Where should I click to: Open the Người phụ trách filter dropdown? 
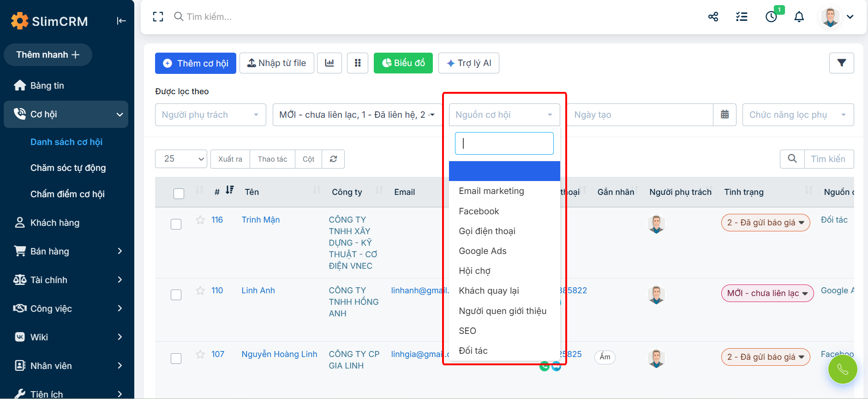click(210, 115)
